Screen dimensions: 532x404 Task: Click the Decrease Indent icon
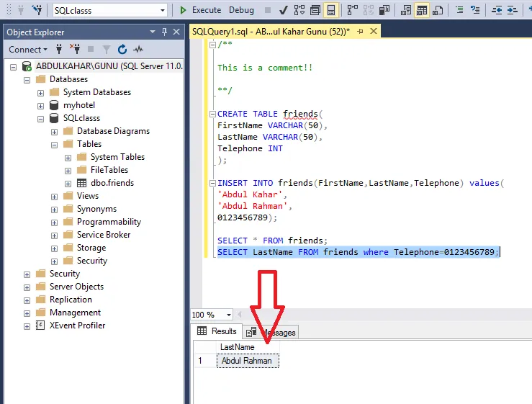pyautogui.click(x=497, y=10)
